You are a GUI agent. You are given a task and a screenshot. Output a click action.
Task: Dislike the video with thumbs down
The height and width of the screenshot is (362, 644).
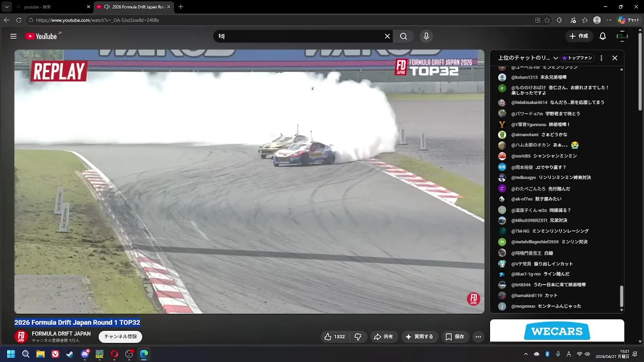358,336
